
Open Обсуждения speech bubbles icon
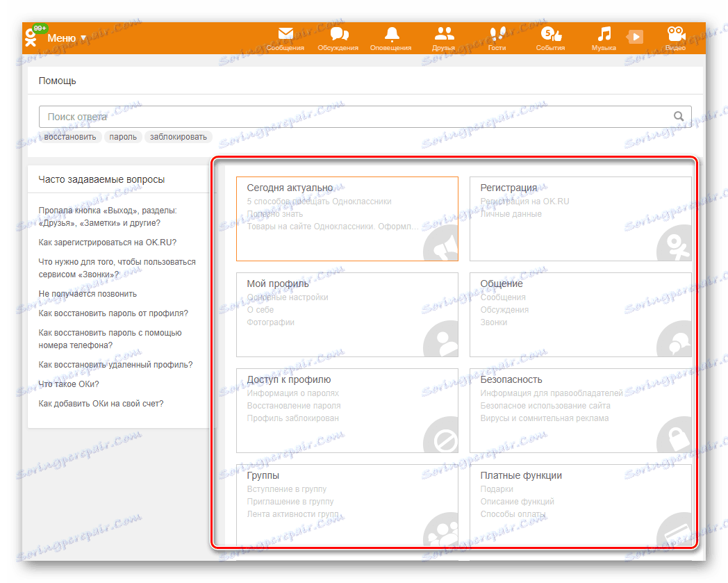click(339, 34)
